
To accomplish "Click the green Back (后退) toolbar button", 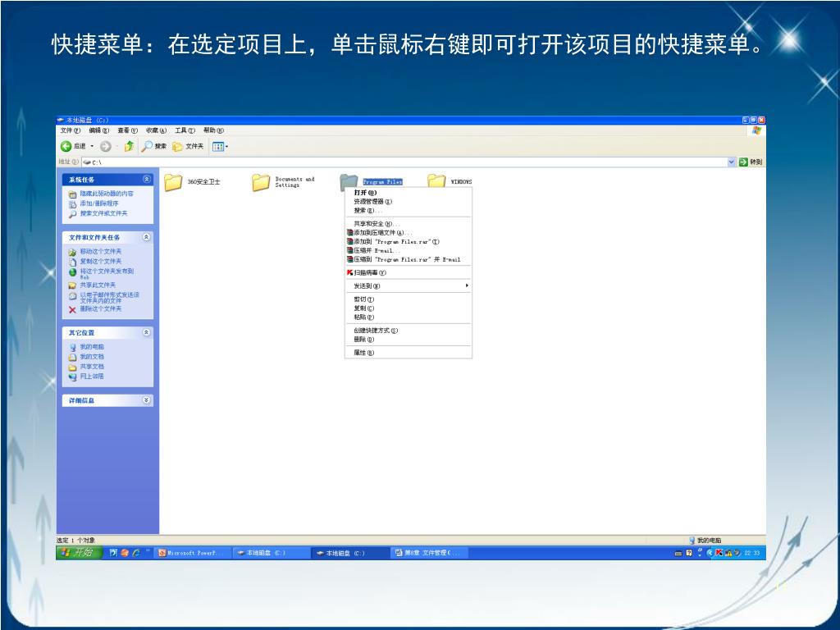I will pyautogui.click(x=73, y=146).
